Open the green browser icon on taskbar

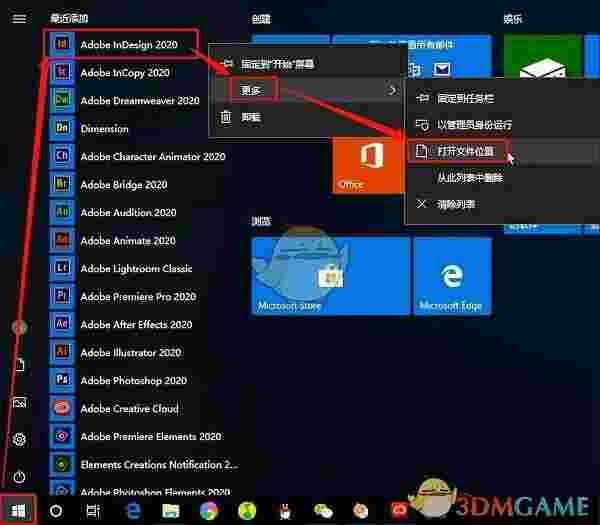[x=247, y=510]
